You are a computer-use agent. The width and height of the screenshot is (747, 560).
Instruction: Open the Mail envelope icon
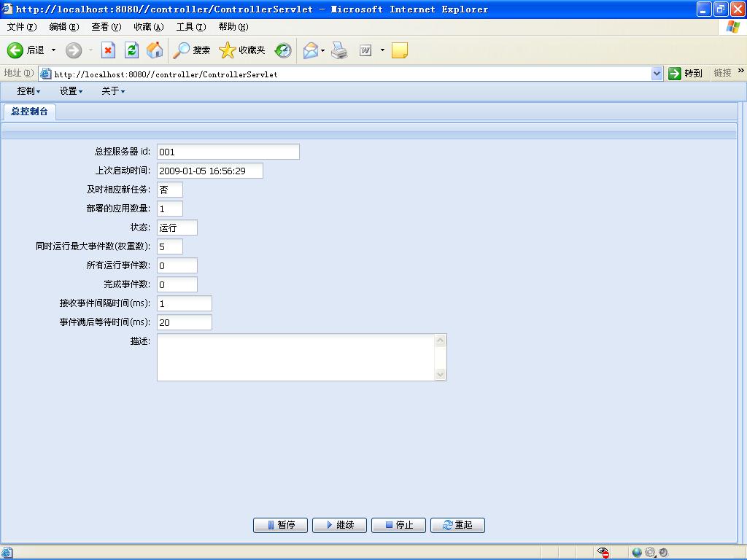(310, 50)
